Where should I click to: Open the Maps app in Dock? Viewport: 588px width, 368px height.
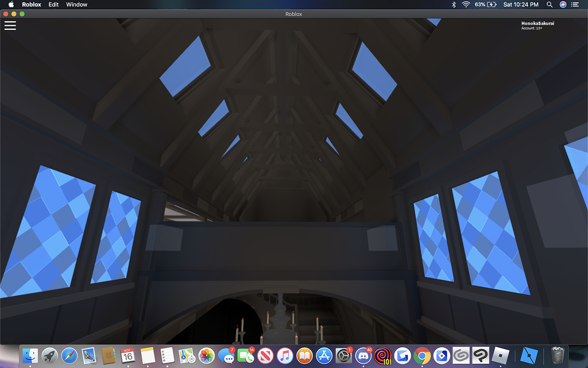pyautogui.click(x=187, y=355)
